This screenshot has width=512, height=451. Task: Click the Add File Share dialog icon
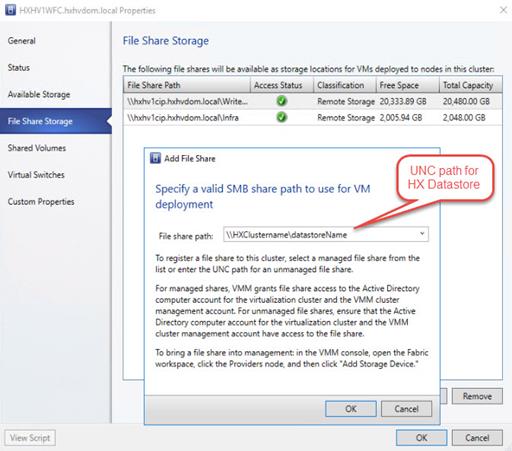tap(155, 158)
